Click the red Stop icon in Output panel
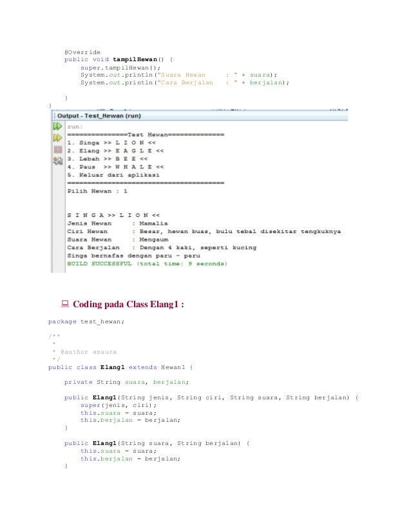Viewport: 411px width, 532px height. click(x=58, y=149)
